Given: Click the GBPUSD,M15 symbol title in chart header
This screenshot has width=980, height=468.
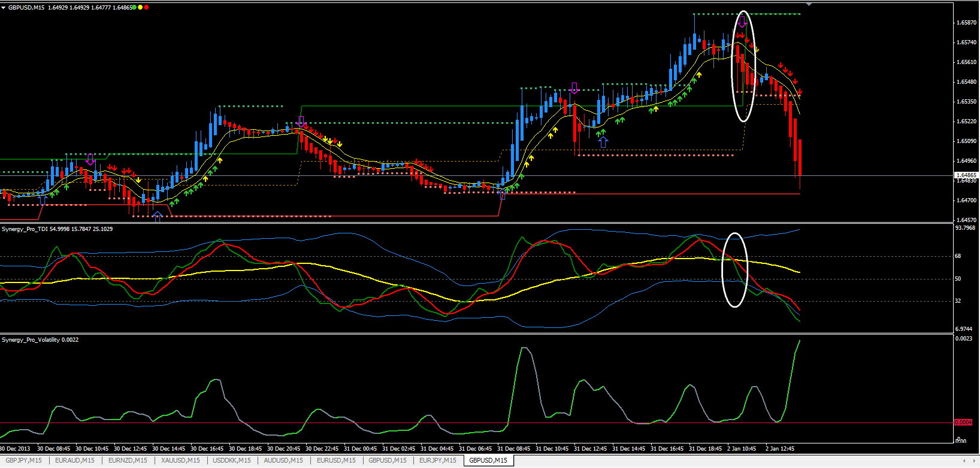Looking at the screenshot, I should point(26,8).
